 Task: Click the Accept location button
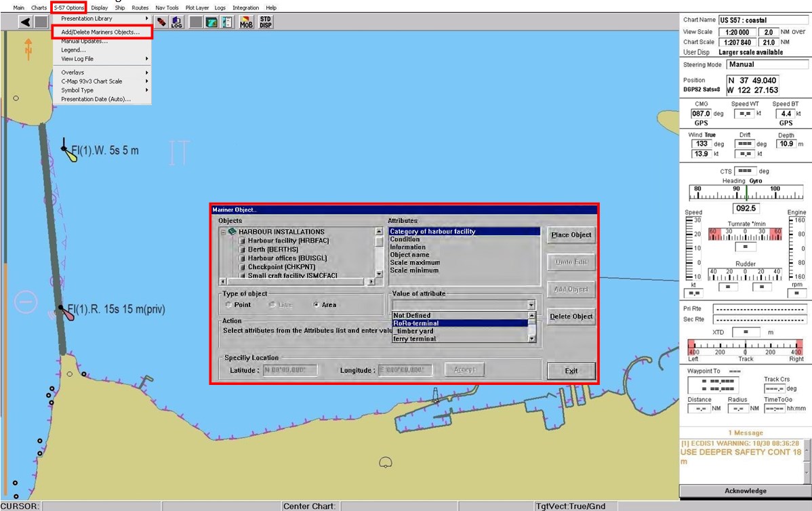tap(464, 369)
